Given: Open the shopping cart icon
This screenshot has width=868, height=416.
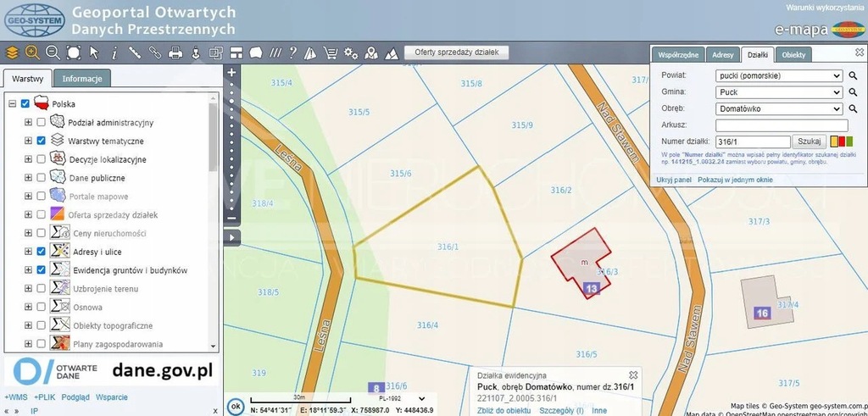Looking at the screenshot, I should 331,53.
